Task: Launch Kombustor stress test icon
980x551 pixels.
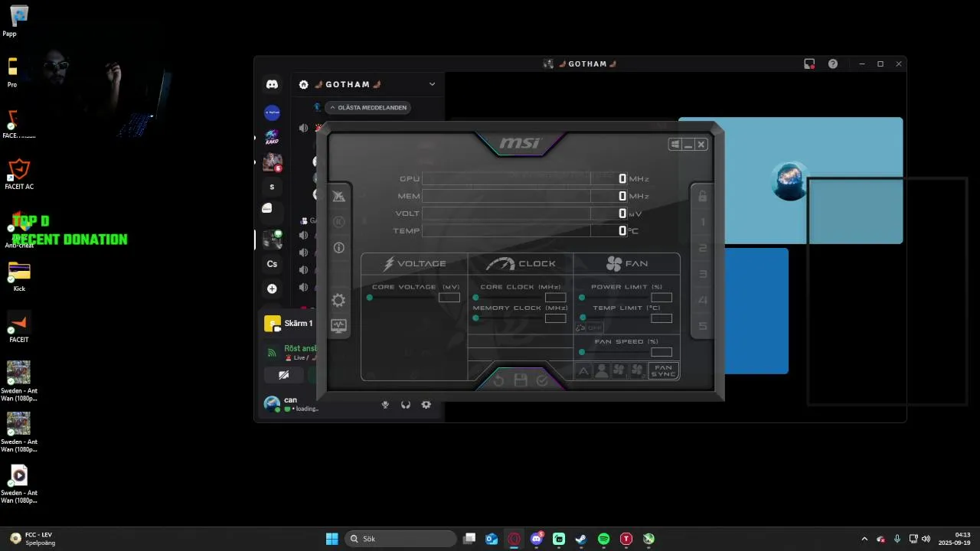Action: click(x=338, y=222)
